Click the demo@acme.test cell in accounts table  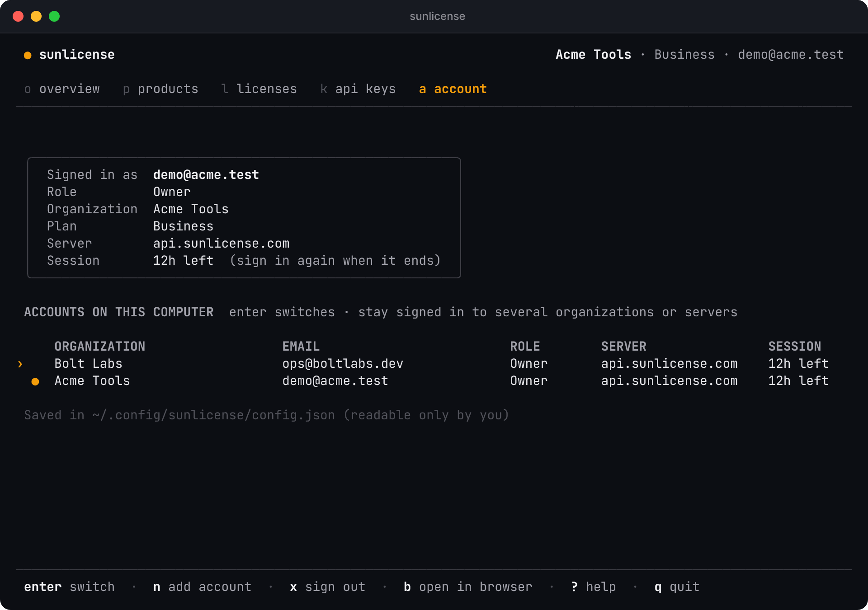pos(335,381)
